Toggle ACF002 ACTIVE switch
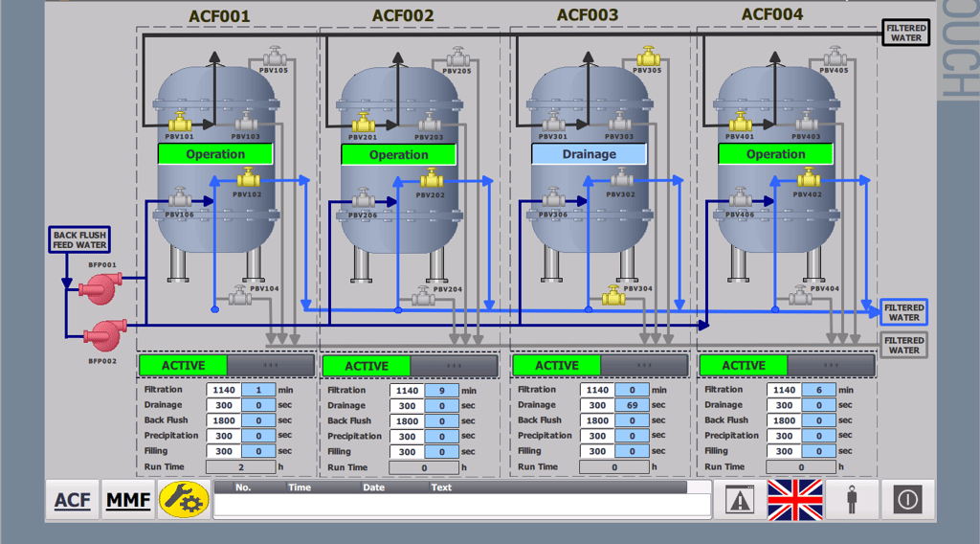The width and height of the screenshot is (980, 544). [x=410, y=366]
